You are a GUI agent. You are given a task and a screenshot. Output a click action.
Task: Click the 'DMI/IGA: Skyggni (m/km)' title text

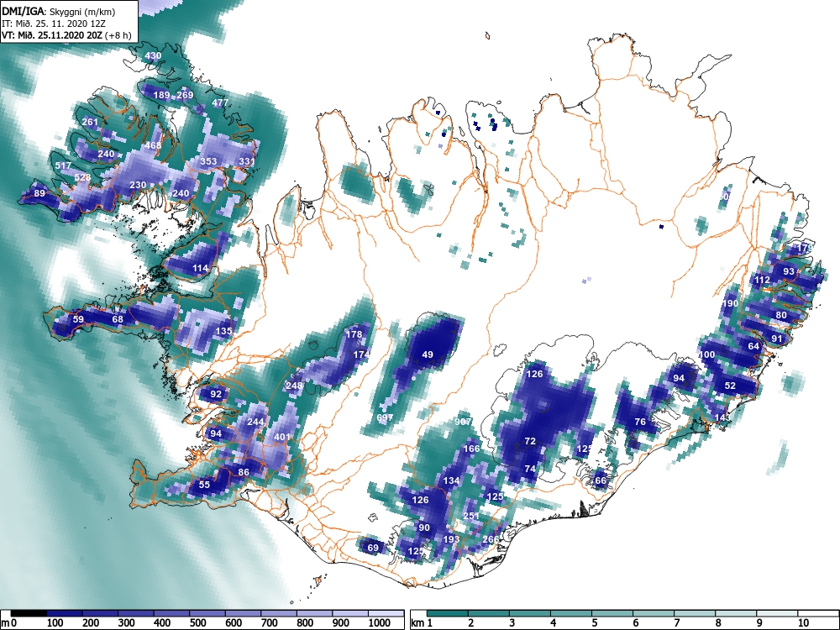(58, 11)
